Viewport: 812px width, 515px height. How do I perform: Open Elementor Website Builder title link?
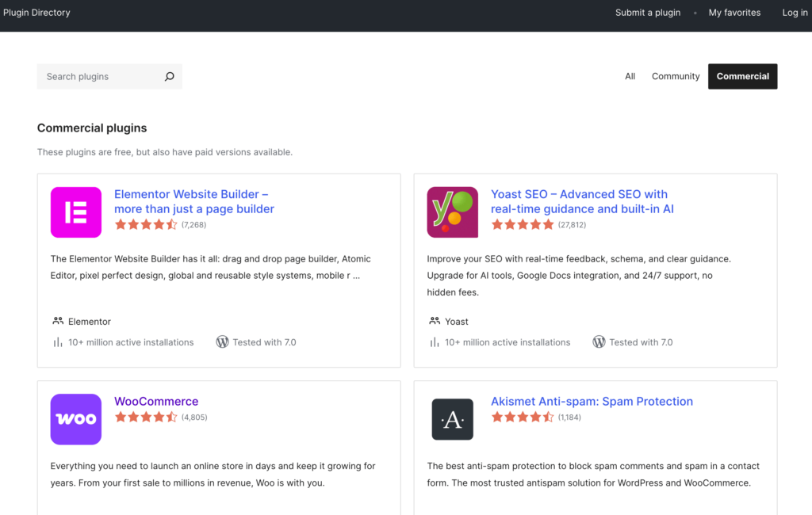pyautogui.click(x=194, y=201)
